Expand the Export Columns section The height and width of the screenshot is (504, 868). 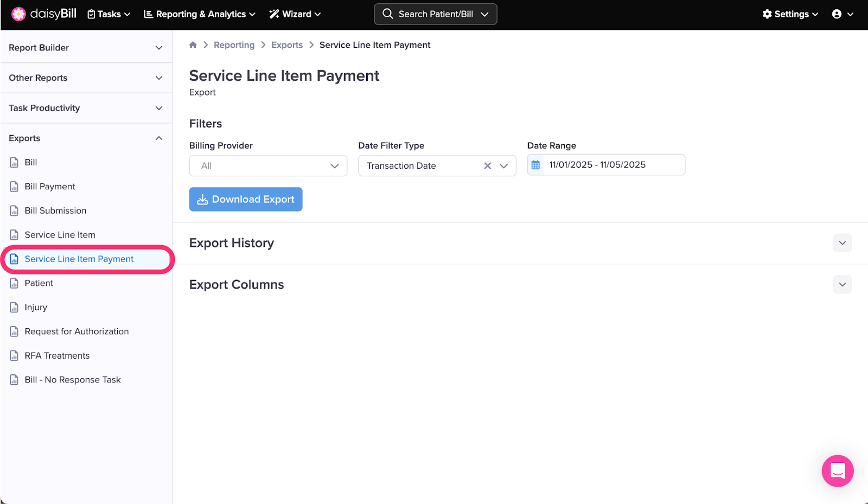click(842, 285)
